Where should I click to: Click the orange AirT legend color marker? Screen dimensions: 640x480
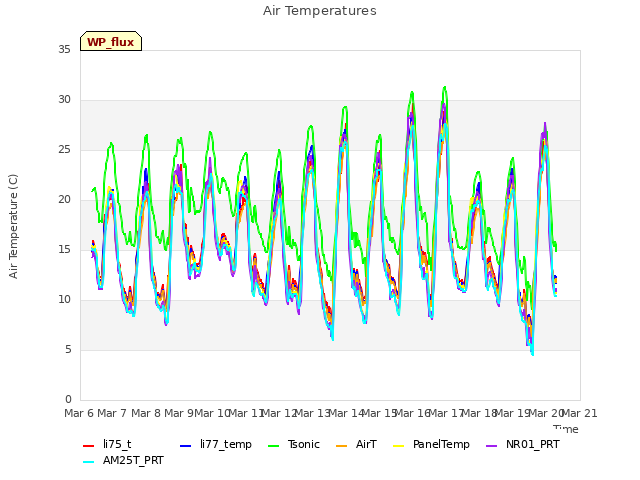pyautogui.click(x=342, y=445)
